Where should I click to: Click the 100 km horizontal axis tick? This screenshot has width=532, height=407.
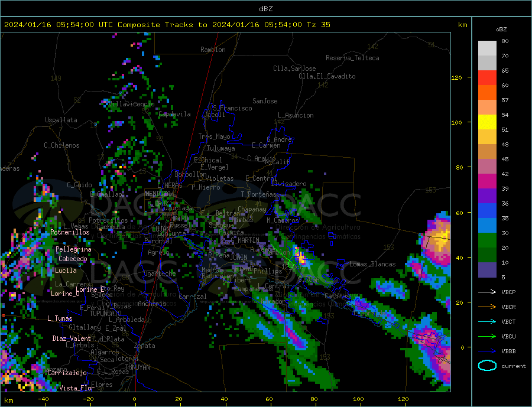tap(359, 399)
